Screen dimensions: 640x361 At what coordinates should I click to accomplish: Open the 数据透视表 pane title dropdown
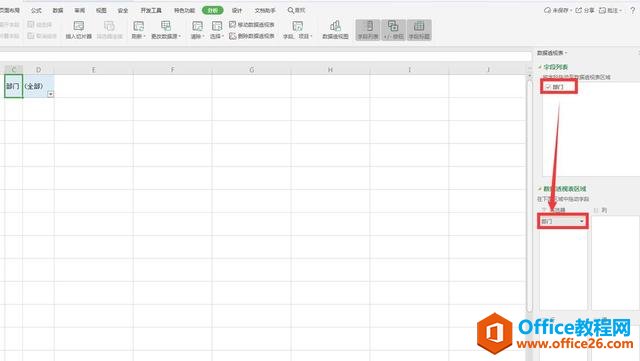567,53
